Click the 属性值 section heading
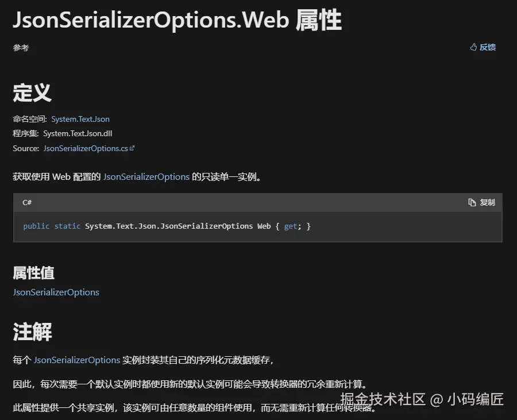The image size is (517, 420). 34,273
